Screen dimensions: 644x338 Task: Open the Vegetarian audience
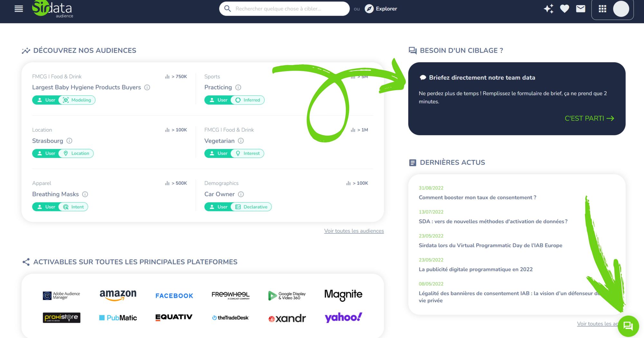point(219,141)
